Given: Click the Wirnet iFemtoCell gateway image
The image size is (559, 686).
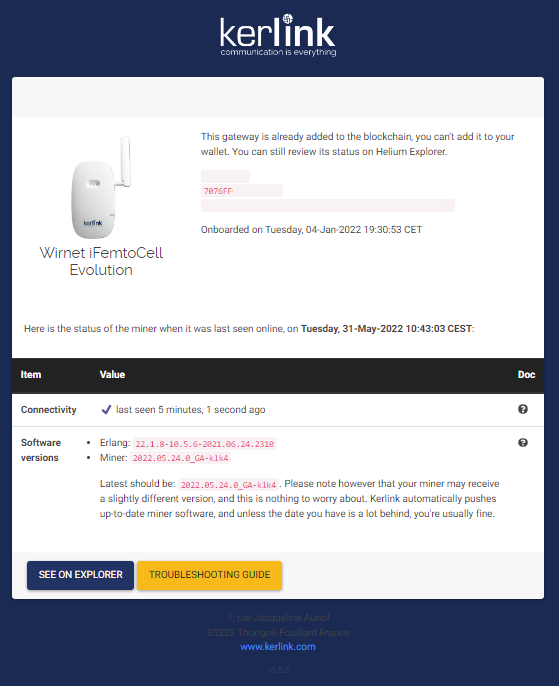Looking at the screenshot, I should coord(101,187).
